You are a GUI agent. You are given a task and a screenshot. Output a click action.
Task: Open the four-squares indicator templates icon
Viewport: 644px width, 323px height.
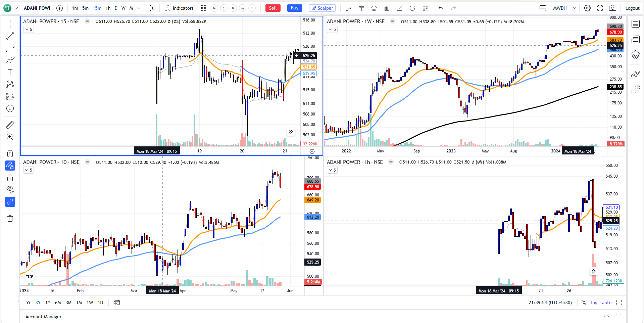pos(203,8)
